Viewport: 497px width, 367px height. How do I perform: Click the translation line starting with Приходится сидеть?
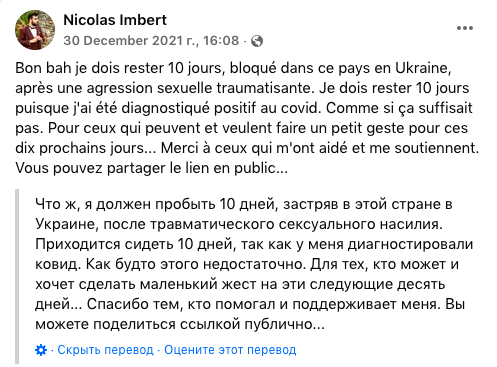click(254, 244)
